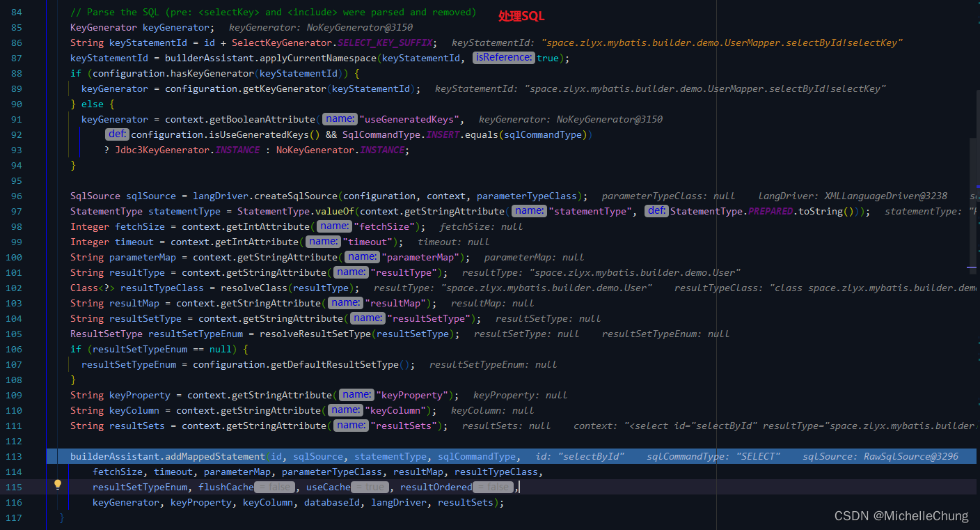Click the yellow lightbulb intention icon

[x=58, y=485]
